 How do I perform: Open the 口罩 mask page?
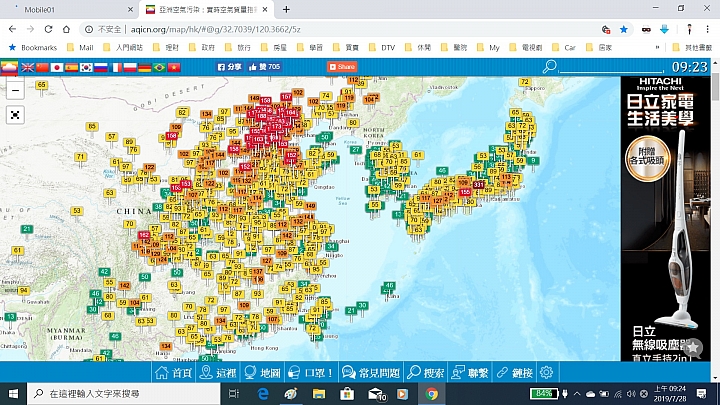point(310,372)
